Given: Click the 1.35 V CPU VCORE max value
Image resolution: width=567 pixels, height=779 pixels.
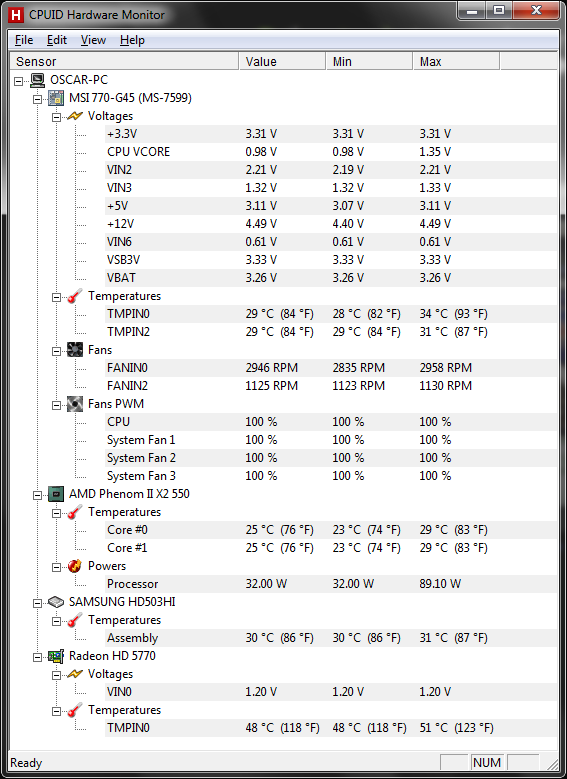Looking at the screenshot, I should pos(435,152).
